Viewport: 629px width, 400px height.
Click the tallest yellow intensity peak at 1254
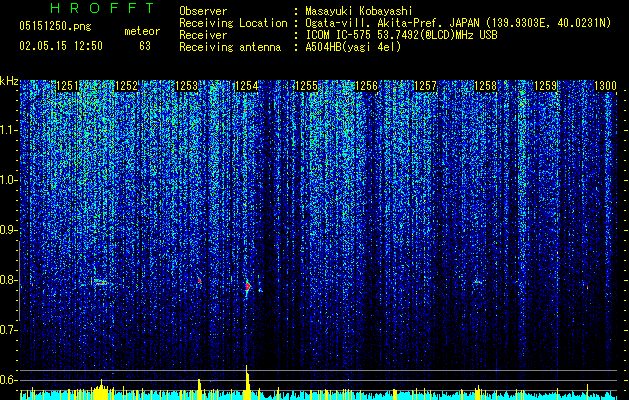pyautogui.click(x=248, y=382)
